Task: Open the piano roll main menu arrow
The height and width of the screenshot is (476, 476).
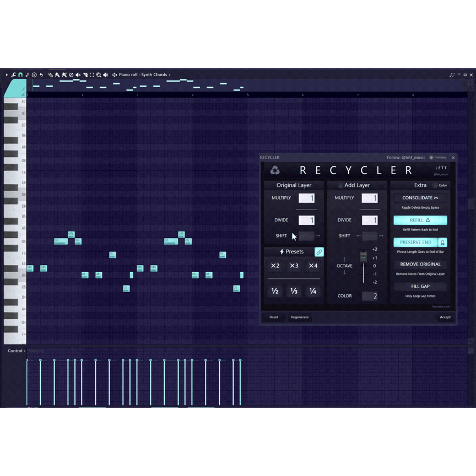Action: [7, 75]
